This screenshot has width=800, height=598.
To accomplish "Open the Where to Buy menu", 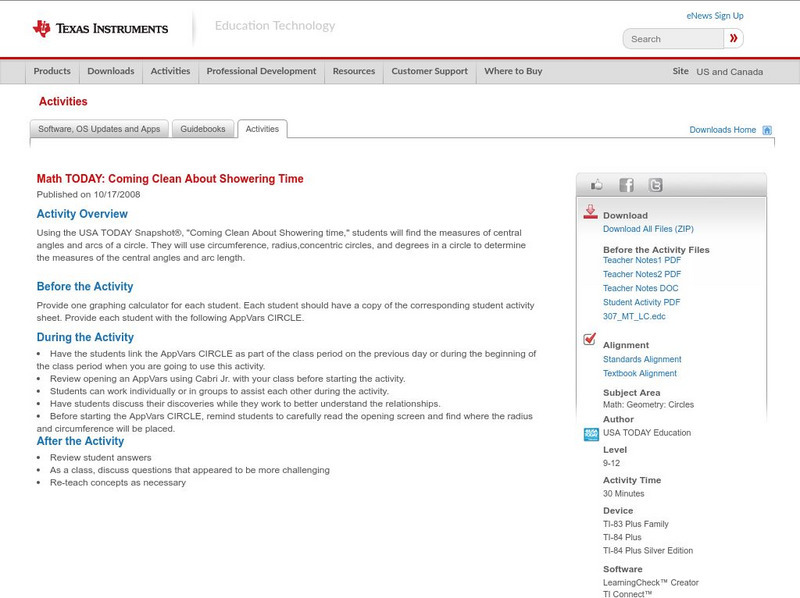I will click(x=513, y=71).
